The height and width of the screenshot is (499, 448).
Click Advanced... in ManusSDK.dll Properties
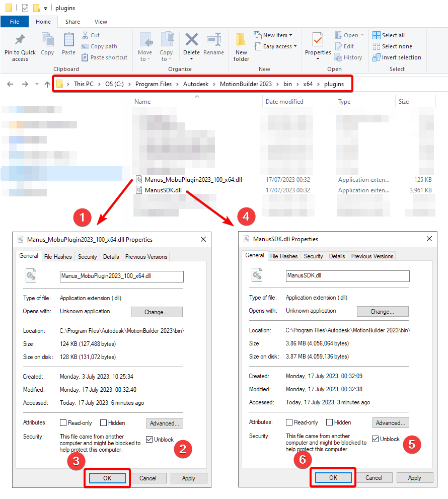[391, 422]
